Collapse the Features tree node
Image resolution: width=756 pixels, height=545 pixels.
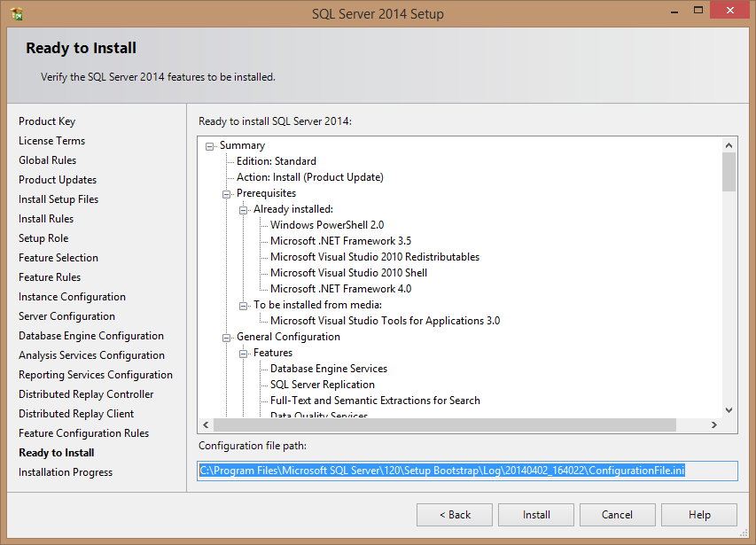(x=244, y=354)
